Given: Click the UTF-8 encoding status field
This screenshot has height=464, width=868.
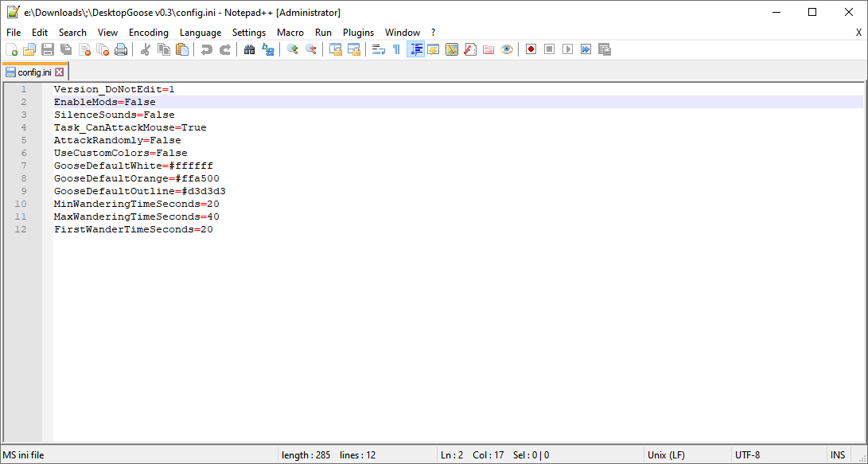Looking at the screenshot, I should coord(748,455).
